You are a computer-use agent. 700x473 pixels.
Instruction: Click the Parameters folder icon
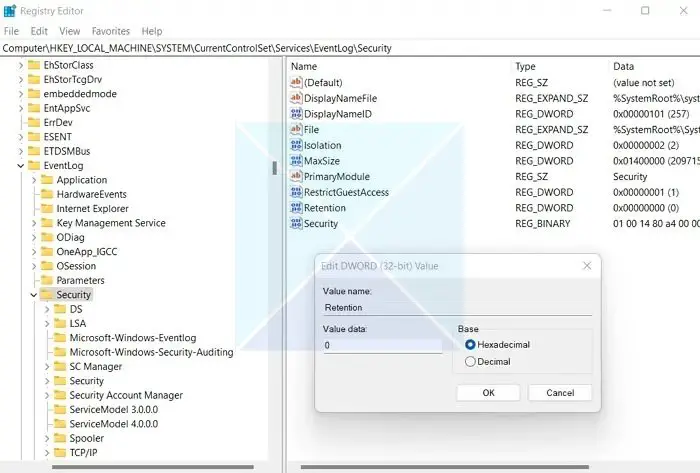[x=47, y=280]
